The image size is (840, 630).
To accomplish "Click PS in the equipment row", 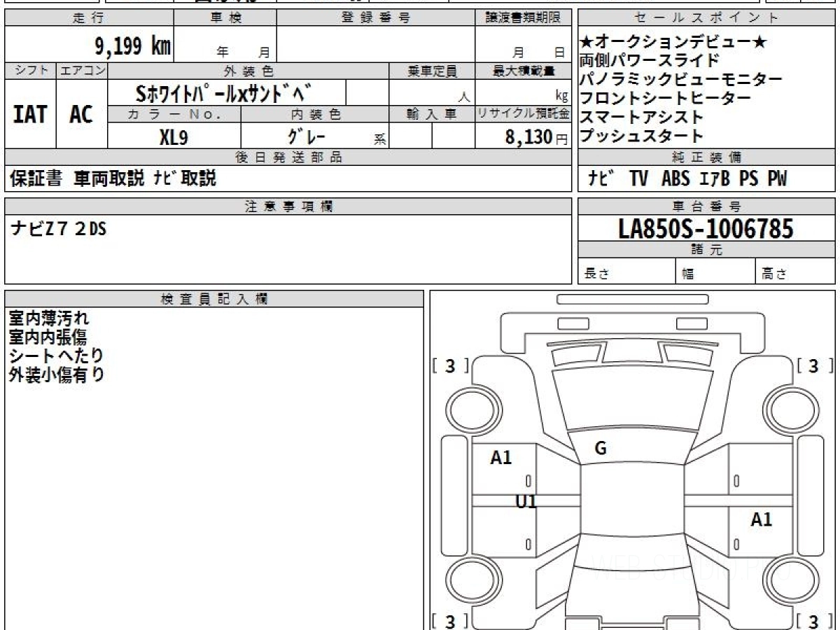I will pos(748,179).
